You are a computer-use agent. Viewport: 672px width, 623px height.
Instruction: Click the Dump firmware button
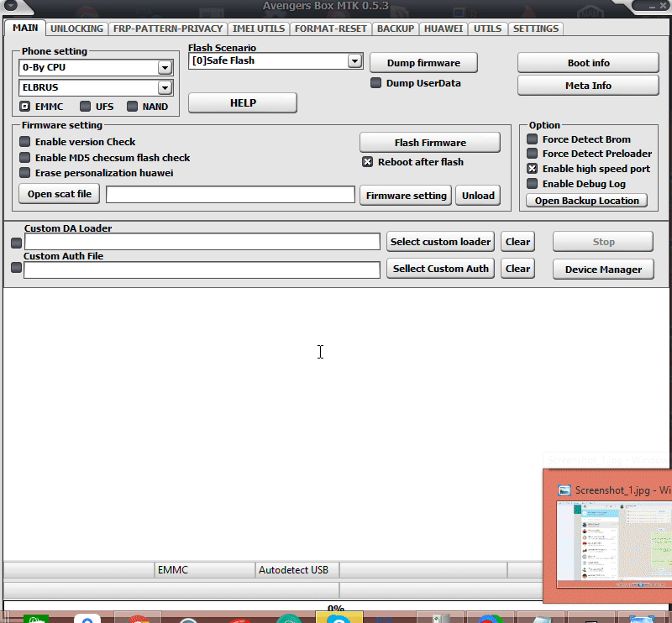[x=423, y=63]
